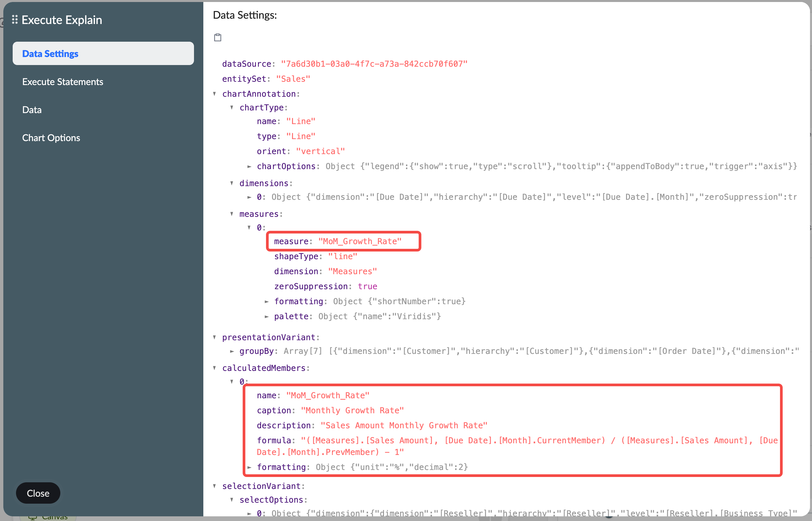The image size is (812, 521).
Task: Open the Chart Options section
Action: tap(51, 138)
